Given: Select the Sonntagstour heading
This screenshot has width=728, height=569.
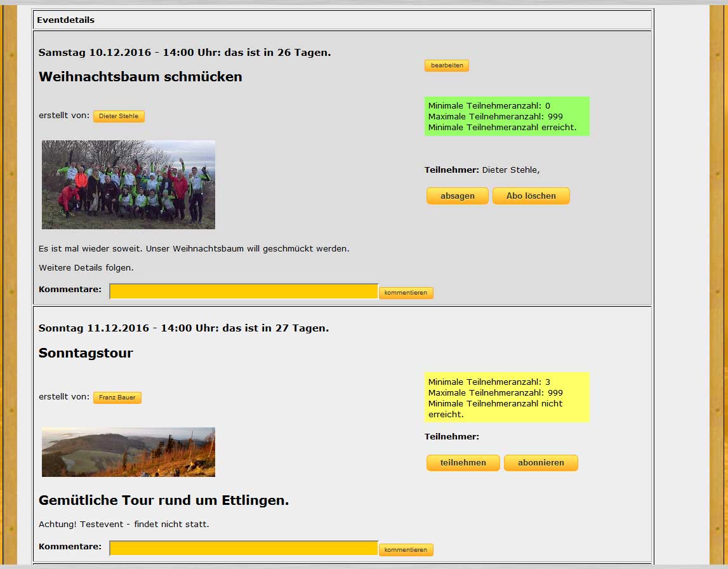Looking at the screenshot, I should 86,353.
